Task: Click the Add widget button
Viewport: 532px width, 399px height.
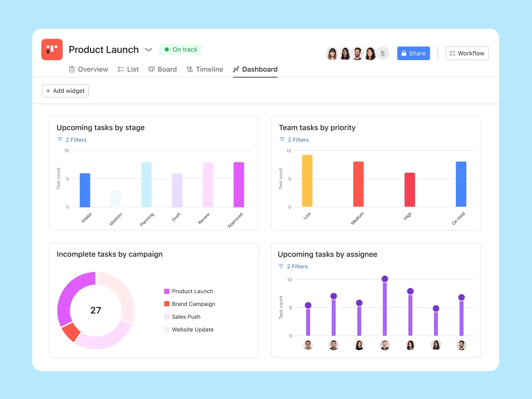Action: click(65, 91)
